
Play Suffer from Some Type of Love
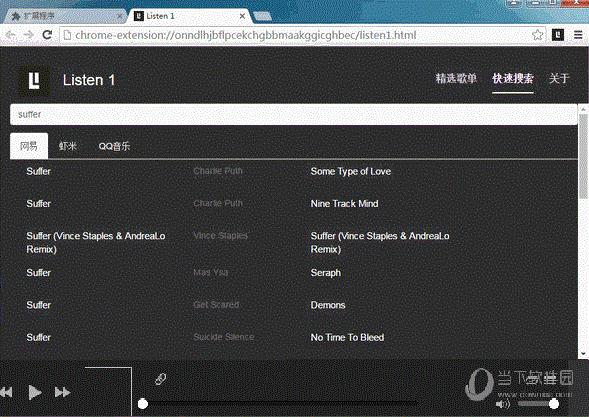point(39,172)
